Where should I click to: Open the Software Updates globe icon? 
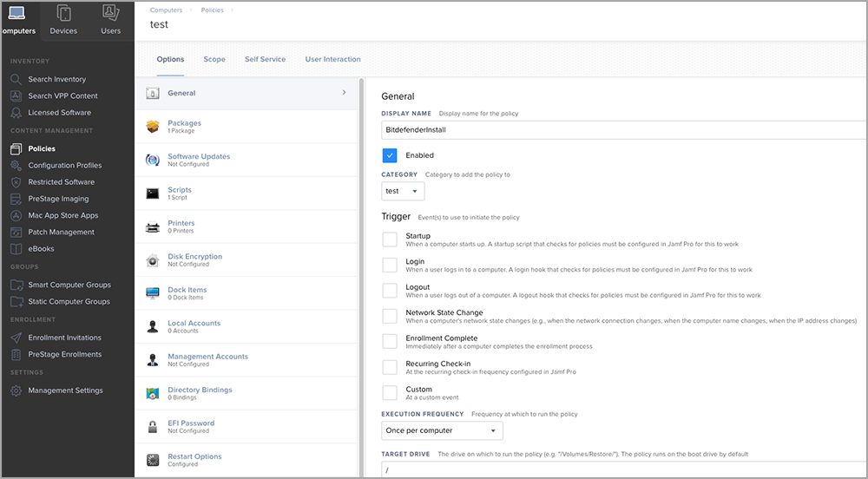[153, 160]
